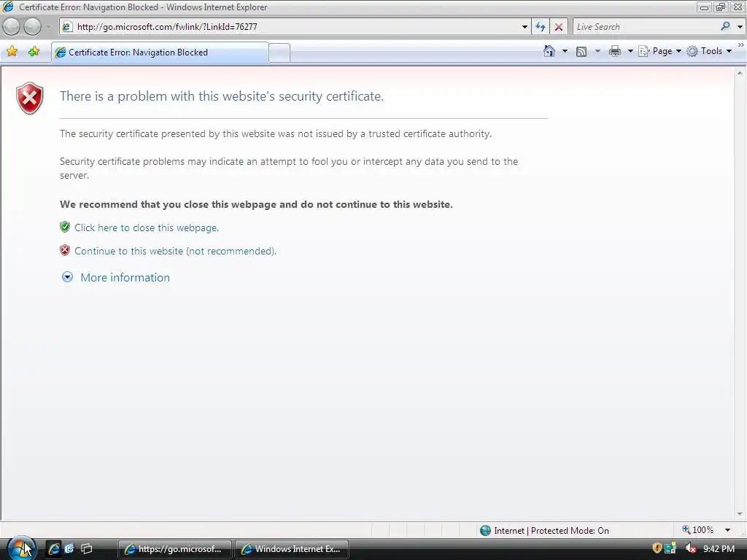Click the Refresh page icon
The height and width of the screenshot is (560, 747).
[541, 27]
